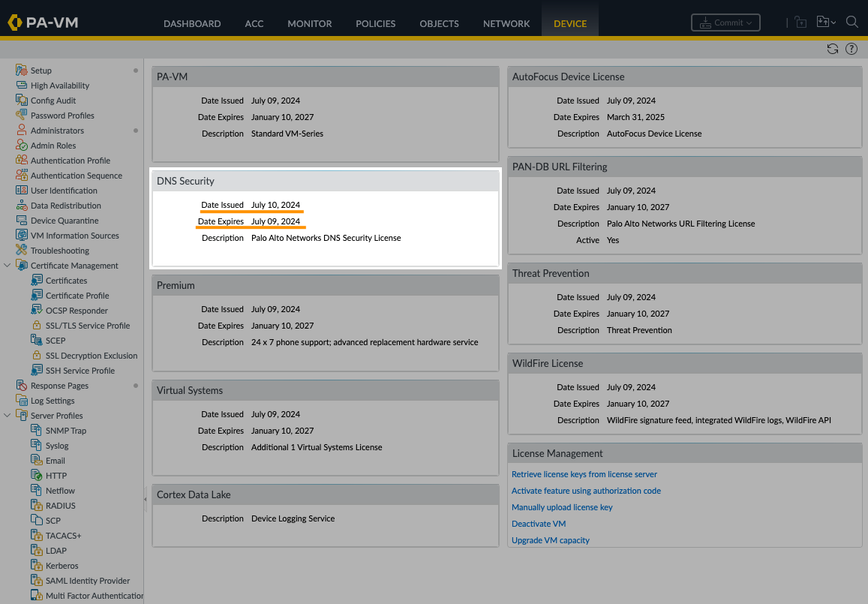The width and height of the screenshot is (868, 604).
Task: Open the Commit dropdown
Action: click(725, 23)
